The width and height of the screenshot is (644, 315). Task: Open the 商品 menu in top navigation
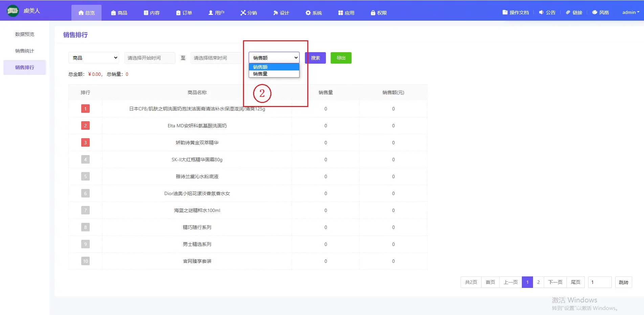click(x=119, y=13)
